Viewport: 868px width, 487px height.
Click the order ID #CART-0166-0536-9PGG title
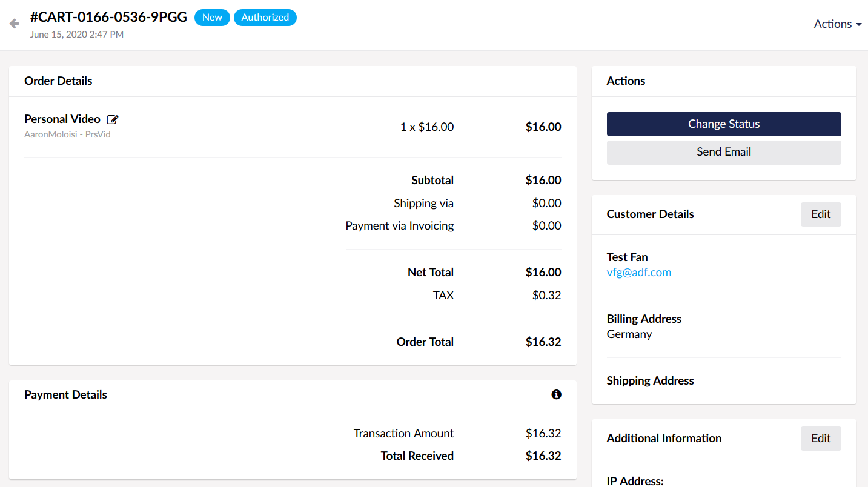coord(108,17)
